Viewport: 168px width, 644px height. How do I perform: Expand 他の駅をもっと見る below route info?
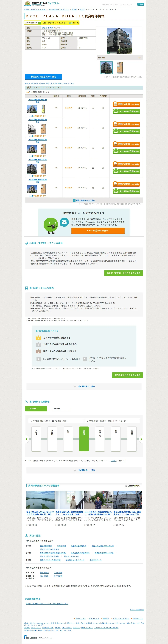click(84, 470)
